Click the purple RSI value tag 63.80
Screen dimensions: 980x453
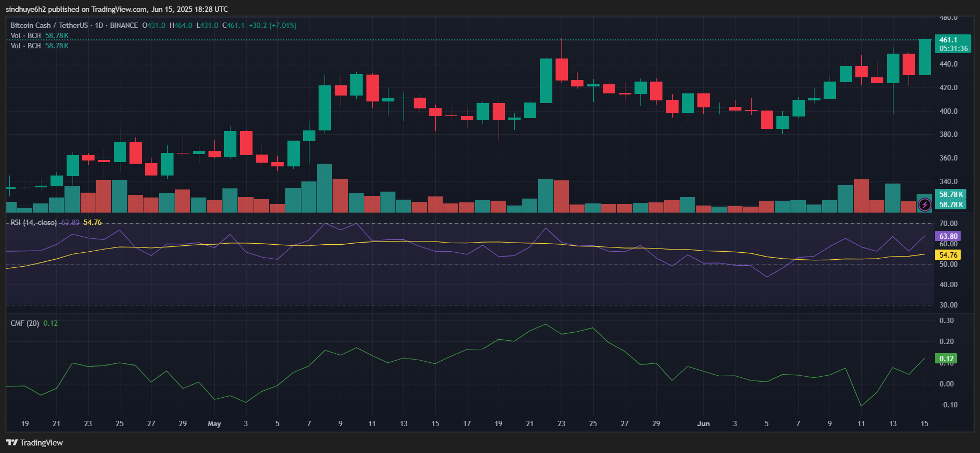[948, 236]
